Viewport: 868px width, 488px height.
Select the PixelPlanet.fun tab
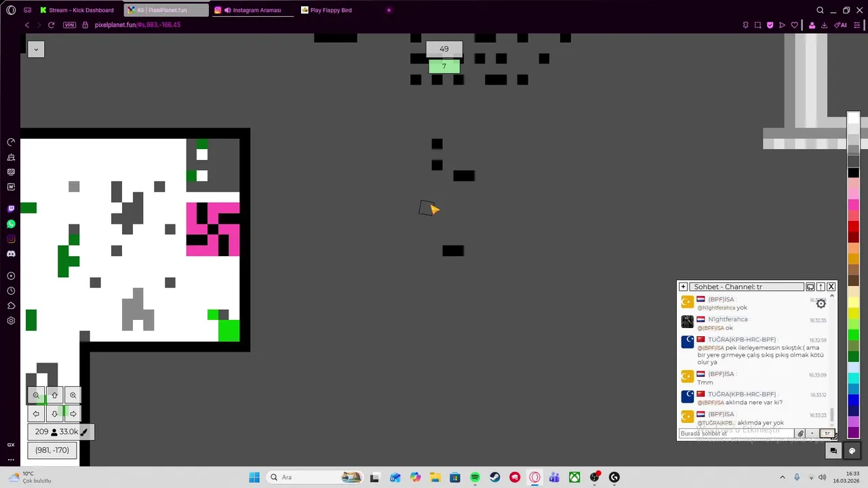[167, 10]
